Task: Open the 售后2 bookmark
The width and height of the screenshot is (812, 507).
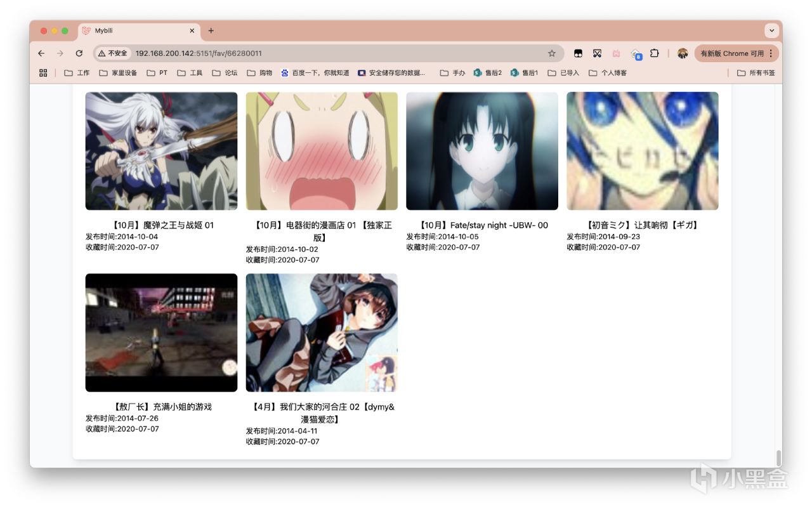Action: click(x=487, y=73)
